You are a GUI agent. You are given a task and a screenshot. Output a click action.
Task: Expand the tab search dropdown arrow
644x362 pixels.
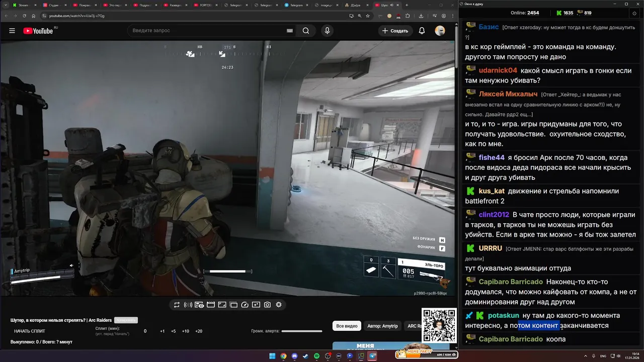click(x=6, y=5)
